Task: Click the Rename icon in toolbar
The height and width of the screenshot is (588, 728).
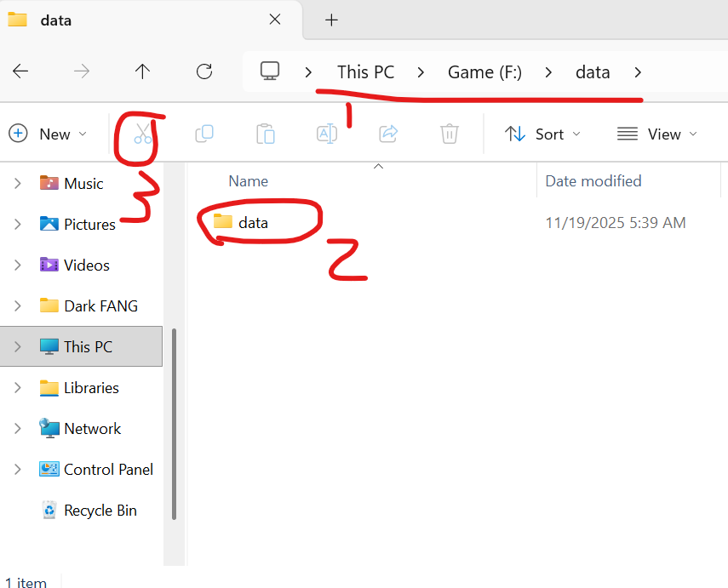Action: tap(327, 134)
